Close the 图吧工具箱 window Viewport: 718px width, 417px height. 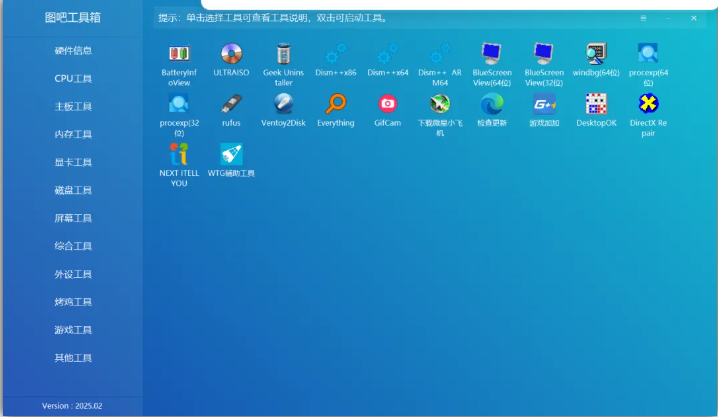(694, 18)
